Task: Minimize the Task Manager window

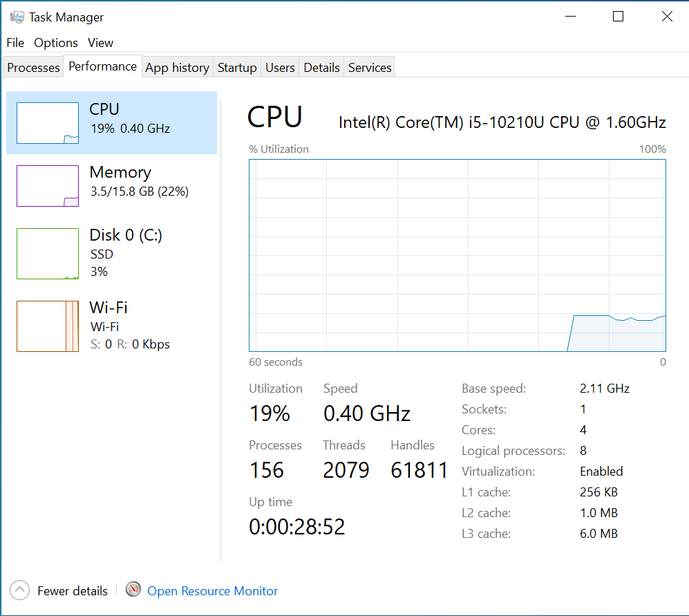Action: pyautogui.click(x=570, y=17)
